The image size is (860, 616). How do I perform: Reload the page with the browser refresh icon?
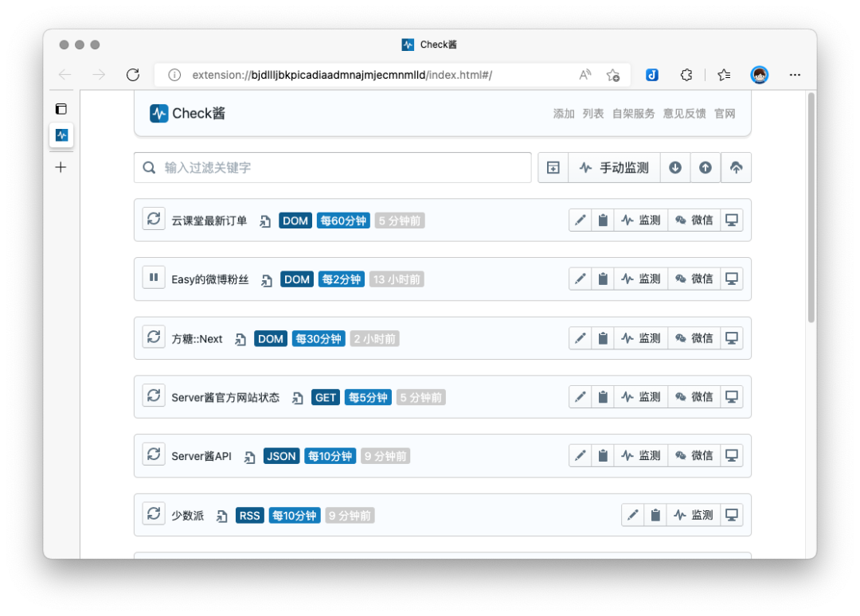[133, 75]
